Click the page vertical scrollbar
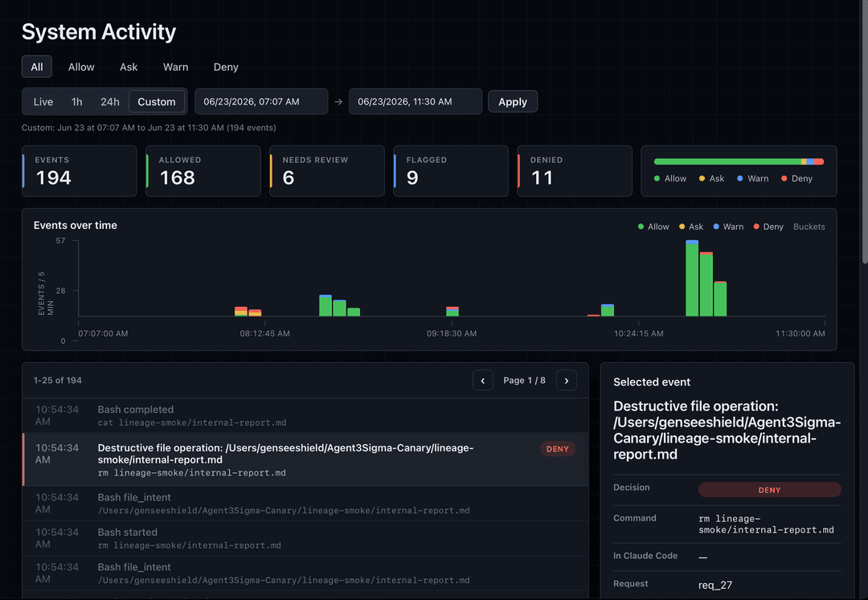The height and width of the screenshot is (600, 868). 865,133
